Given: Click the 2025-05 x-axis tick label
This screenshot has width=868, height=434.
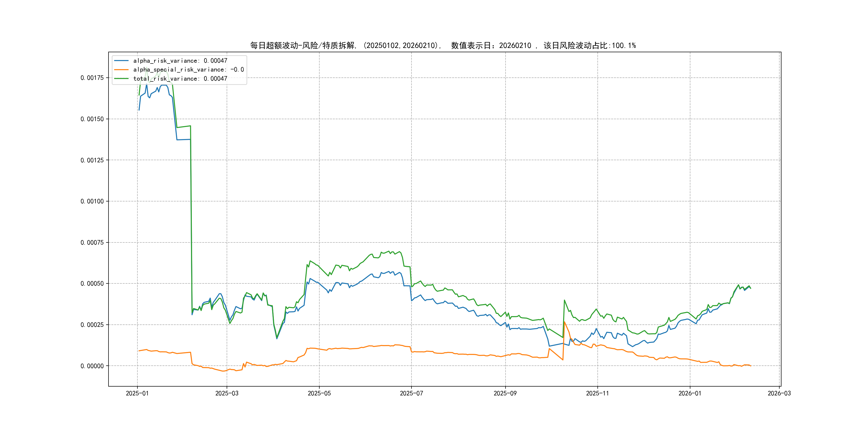Looking at the screenshot, I should coord(319,393).
